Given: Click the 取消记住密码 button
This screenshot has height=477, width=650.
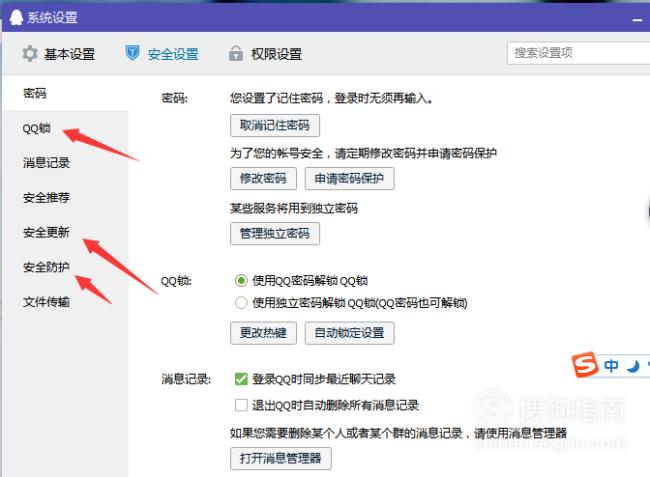Looking at the screenshot, I should [x=275, y=125].
